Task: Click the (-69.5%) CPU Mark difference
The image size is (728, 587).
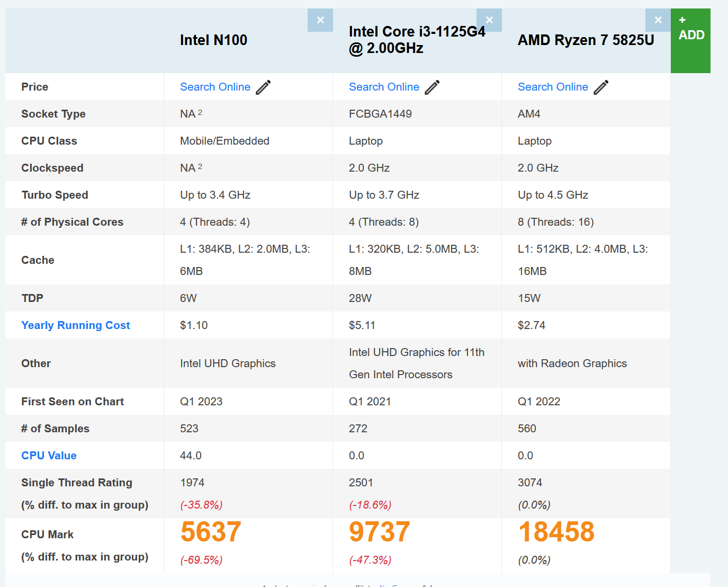Action: click(x=201, y=560)
